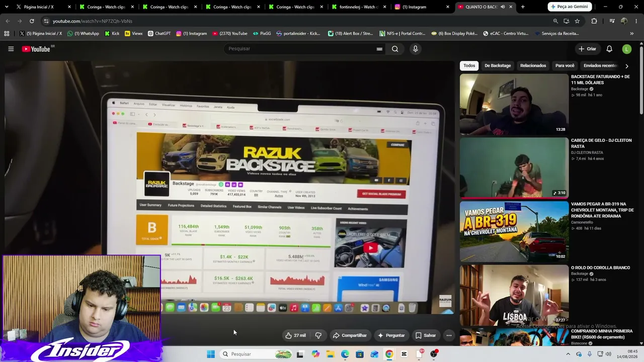Open the Viewx bookmark
Viewport: 644px width, 362px height.
pos(134,34)
